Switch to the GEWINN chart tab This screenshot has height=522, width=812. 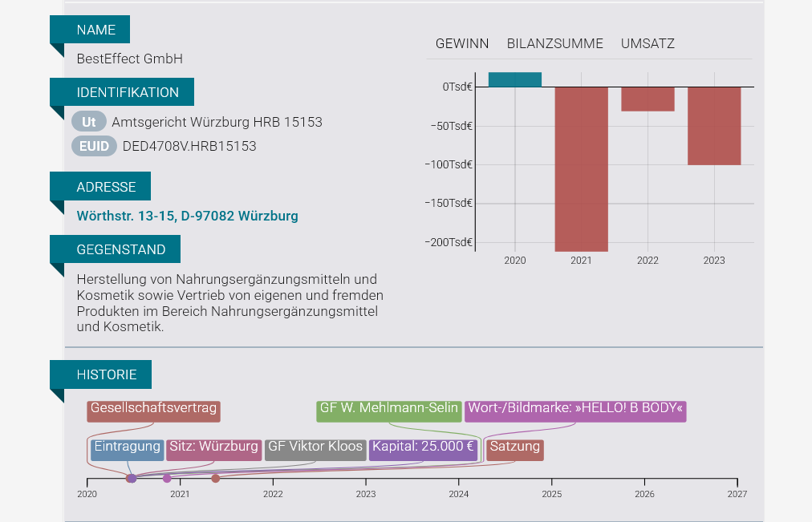tap(462, 43)
